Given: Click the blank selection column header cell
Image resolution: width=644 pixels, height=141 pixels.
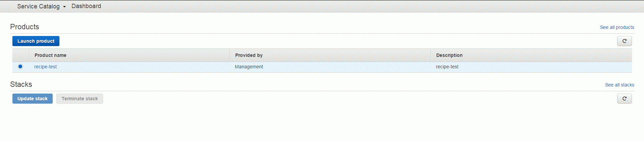Looking at the screenshot, I should click(x=21, y=55).
